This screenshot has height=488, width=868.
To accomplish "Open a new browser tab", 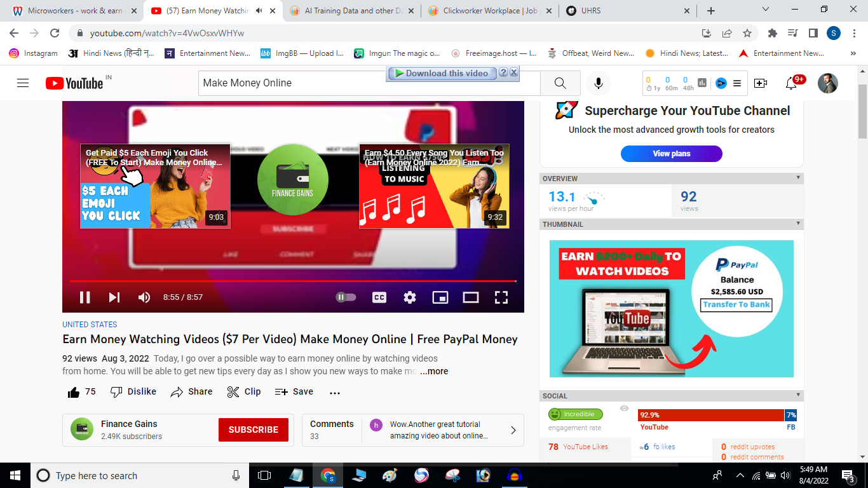I will (x=711, y=11).
